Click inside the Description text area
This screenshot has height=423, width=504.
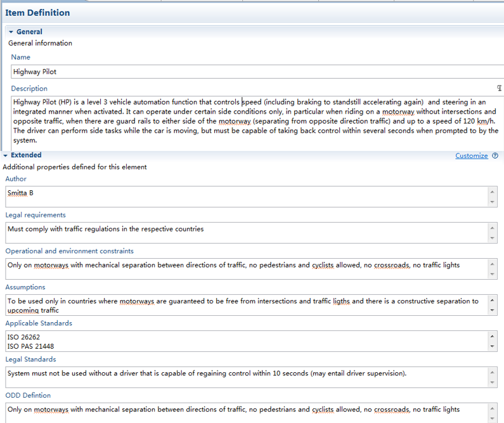(254, 121)
